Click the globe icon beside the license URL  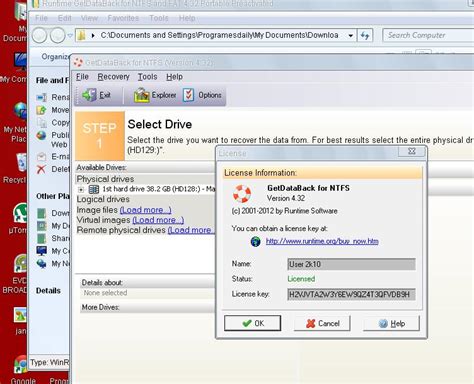(x=255, y=241)
